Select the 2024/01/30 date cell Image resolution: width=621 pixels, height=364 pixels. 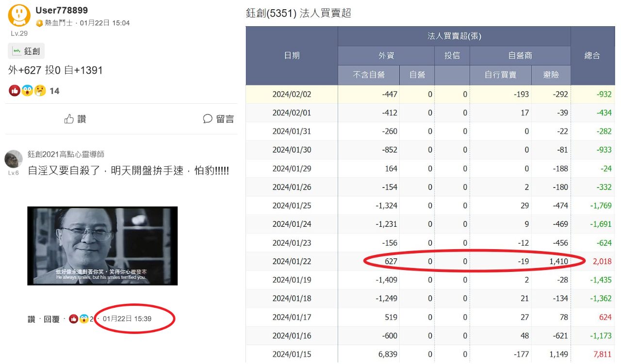[x=292, y=150]
